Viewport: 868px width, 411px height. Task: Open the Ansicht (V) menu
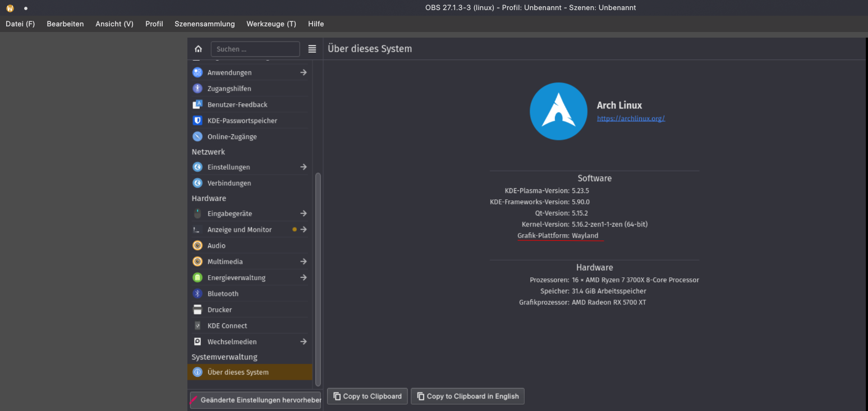114,24
